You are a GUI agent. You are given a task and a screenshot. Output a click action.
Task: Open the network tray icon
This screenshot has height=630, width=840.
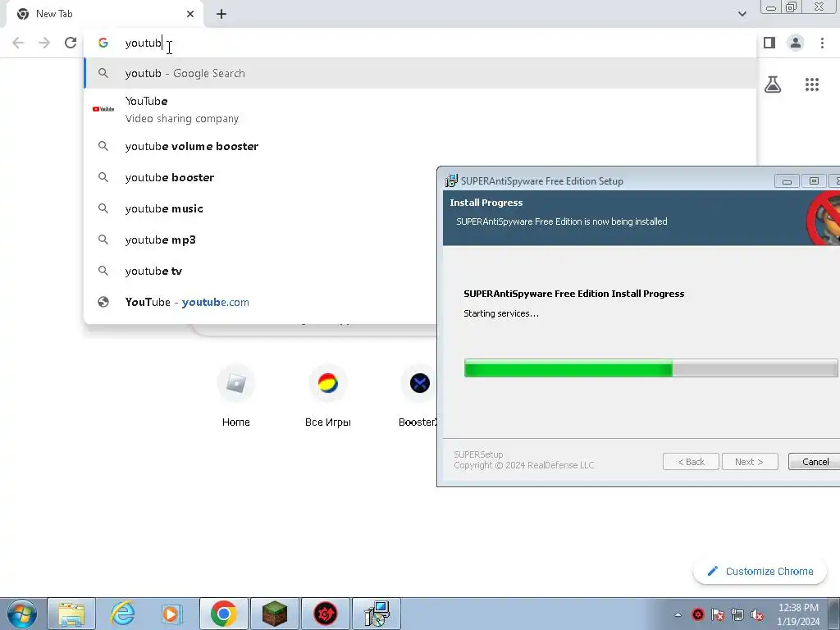click(x=737, y=614)
